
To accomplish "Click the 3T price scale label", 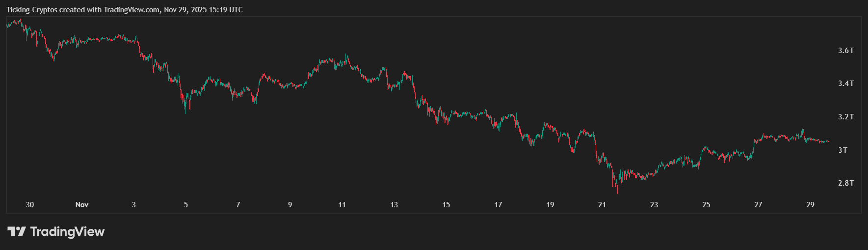I will tap(842, 150).
